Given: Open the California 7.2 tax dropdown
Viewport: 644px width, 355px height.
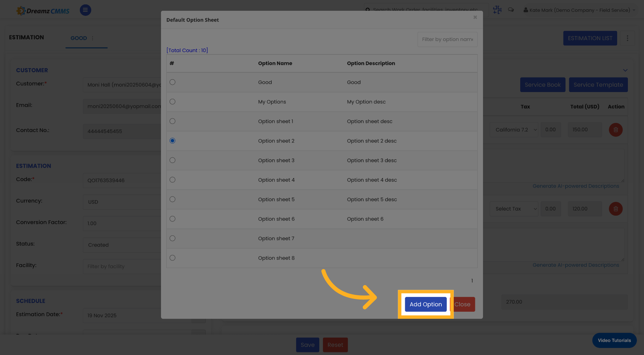Looking at the screenshot, I should 514,130.
